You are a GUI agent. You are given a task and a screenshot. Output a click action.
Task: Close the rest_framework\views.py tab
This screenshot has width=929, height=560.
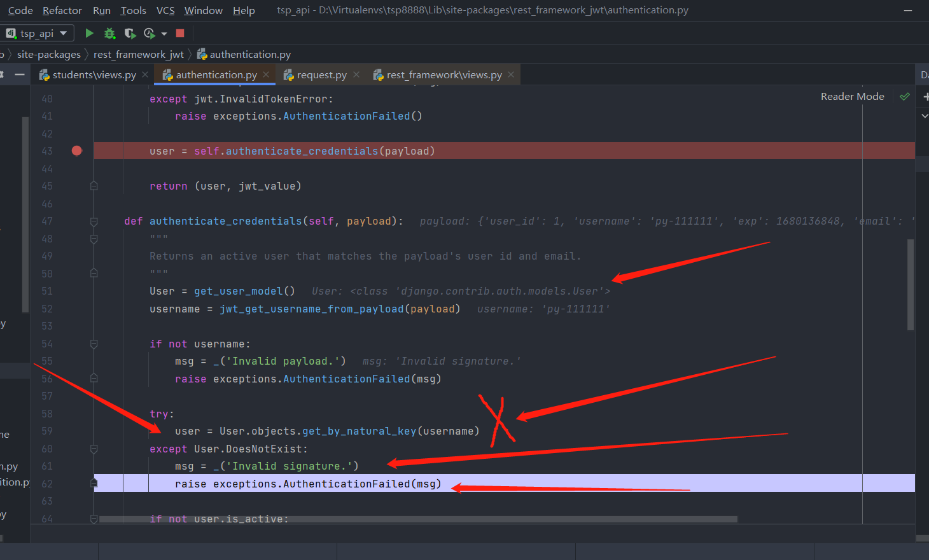[511, 74]
